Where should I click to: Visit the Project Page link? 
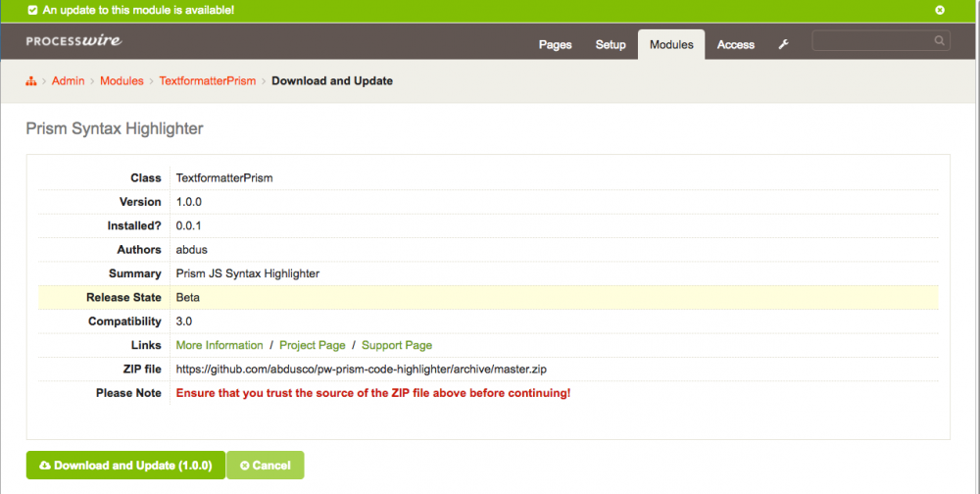[313, 345]
